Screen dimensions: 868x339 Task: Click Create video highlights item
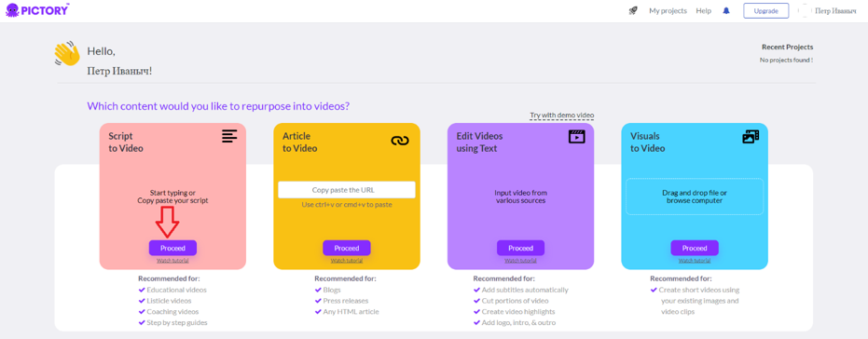(x=519, y=311)
